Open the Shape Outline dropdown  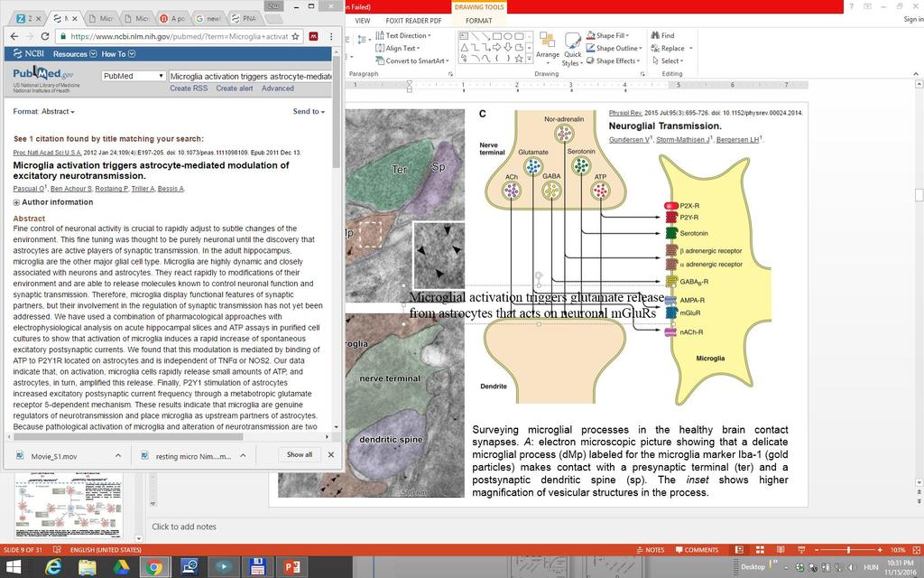pos(614,49)
